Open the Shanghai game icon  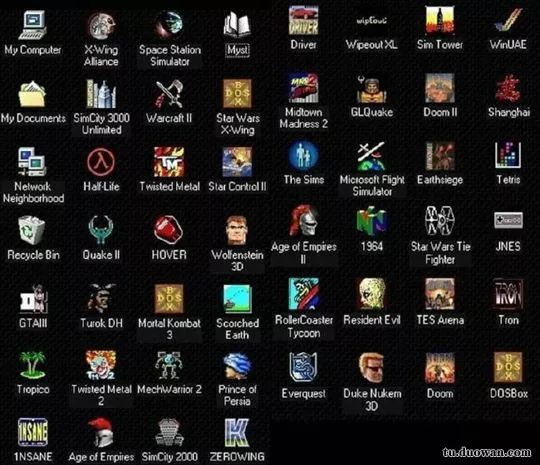(508, 88)
